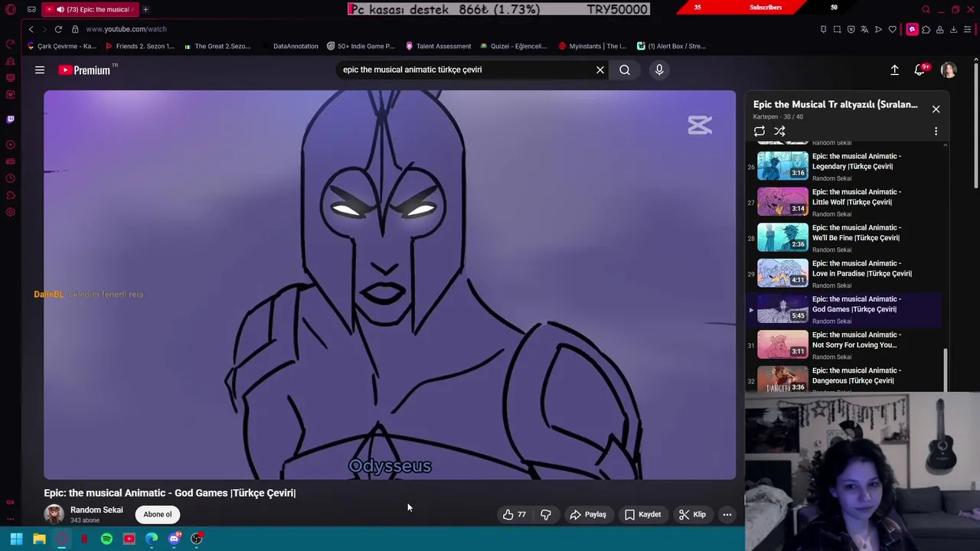This screenshot has height=551, width=980.
Task: Play Little Wolf video in the playlist
Action: click(846, 202)
